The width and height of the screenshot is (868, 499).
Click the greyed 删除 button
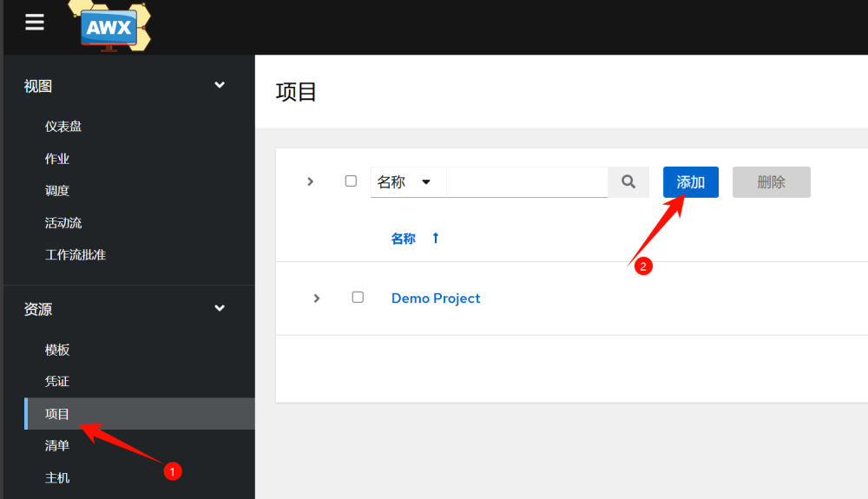[x=771, y=182]
